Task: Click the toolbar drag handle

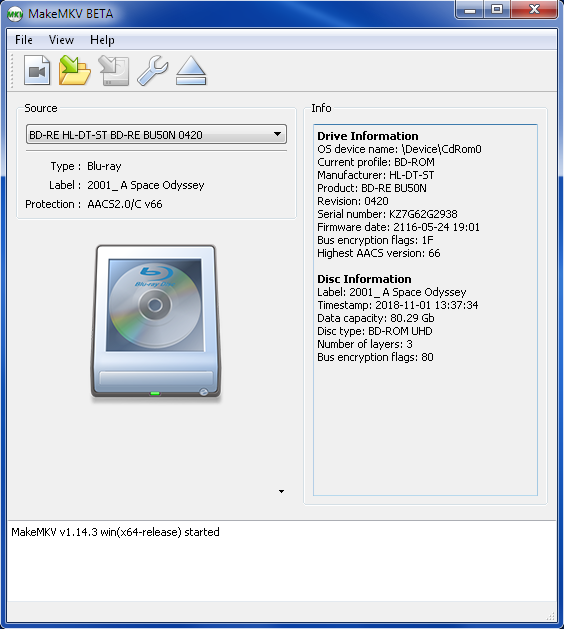Action: click(12, 71)
